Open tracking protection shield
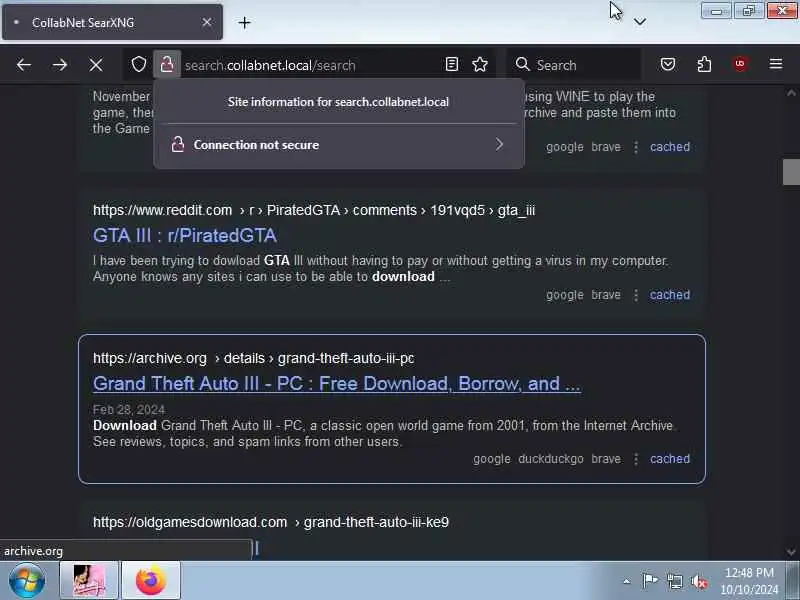800x600 pixels. [139, 64]
